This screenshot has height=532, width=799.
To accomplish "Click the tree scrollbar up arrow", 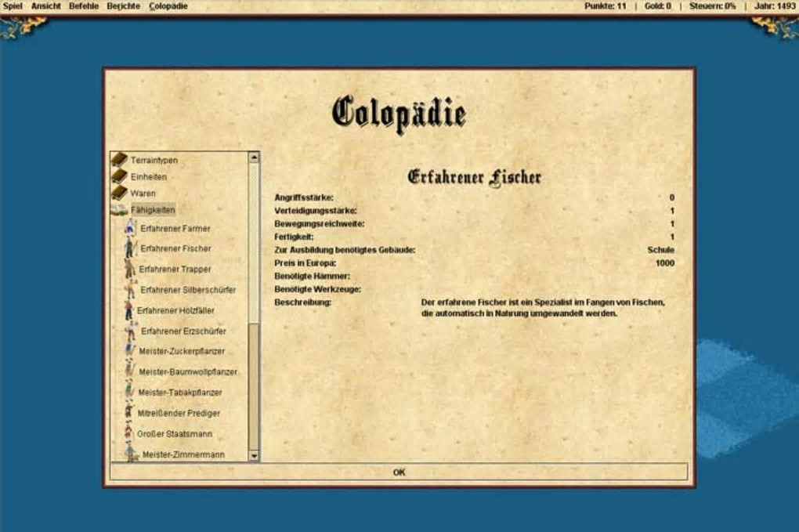I will pos(254,157).
